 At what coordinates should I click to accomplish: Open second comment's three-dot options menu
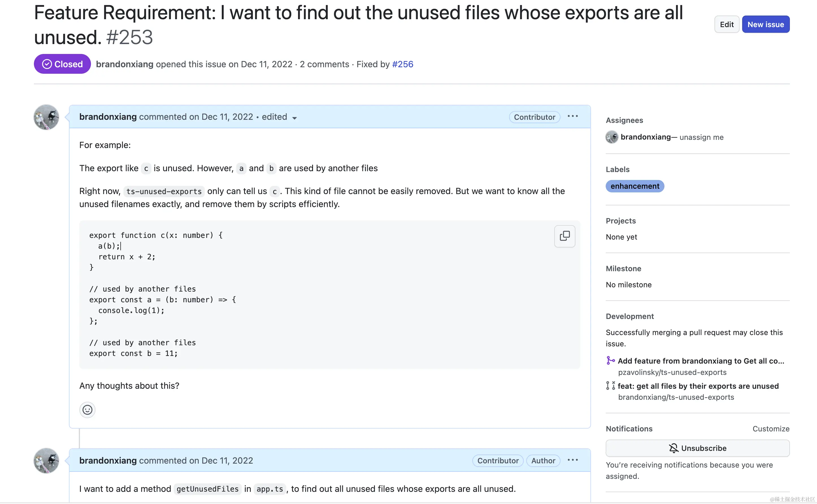click(572, 460)
